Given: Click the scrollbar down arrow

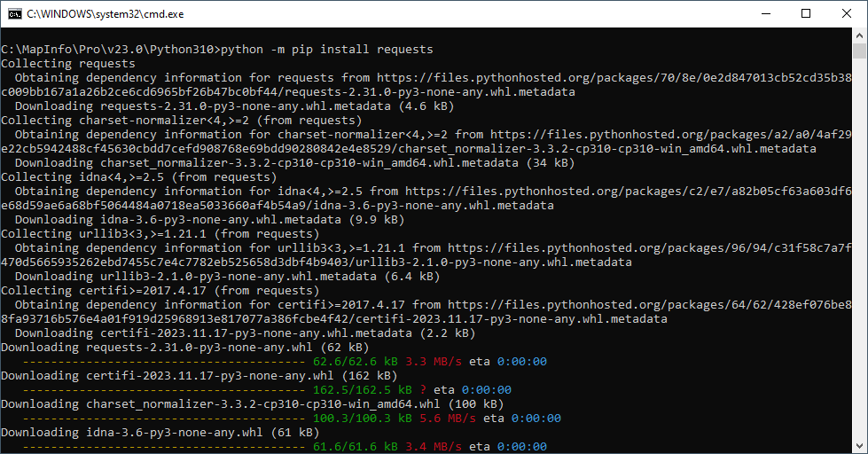Looking at the screenshot, I should tap(859, 446).
